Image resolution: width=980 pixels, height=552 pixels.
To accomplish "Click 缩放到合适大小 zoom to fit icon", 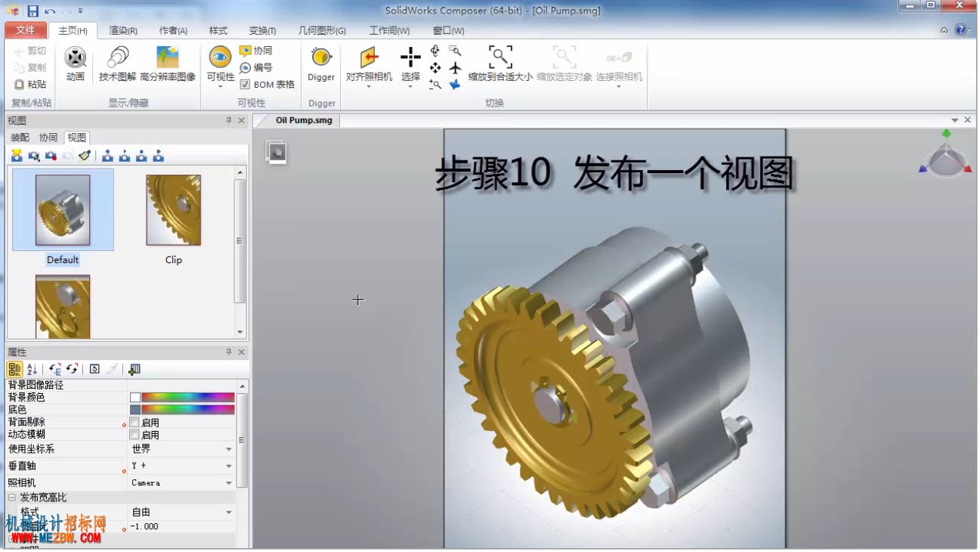I will (500, 57).
